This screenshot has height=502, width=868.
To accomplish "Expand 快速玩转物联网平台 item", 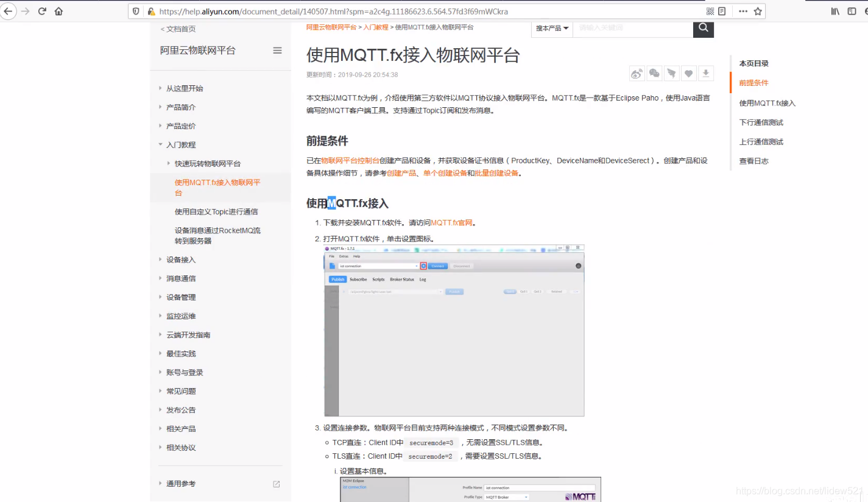I will tap(207, 164).
